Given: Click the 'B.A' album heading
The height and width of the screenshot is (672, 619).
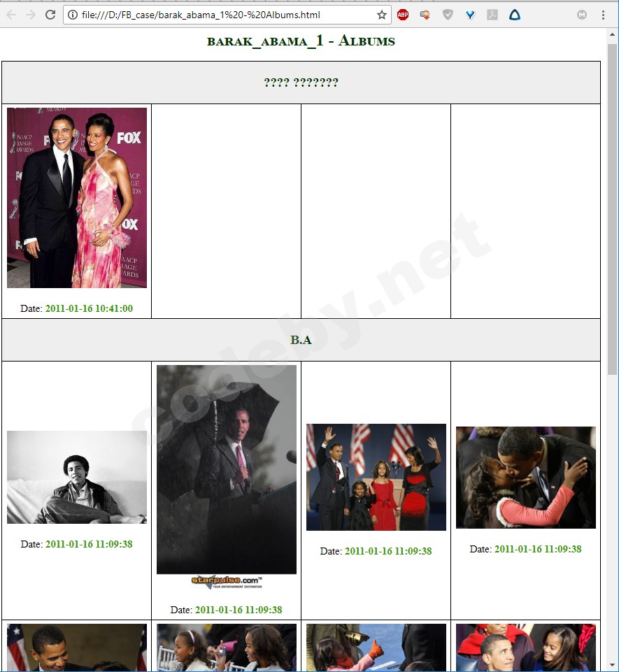Looking at the screenshot, I should coord(301,340).
